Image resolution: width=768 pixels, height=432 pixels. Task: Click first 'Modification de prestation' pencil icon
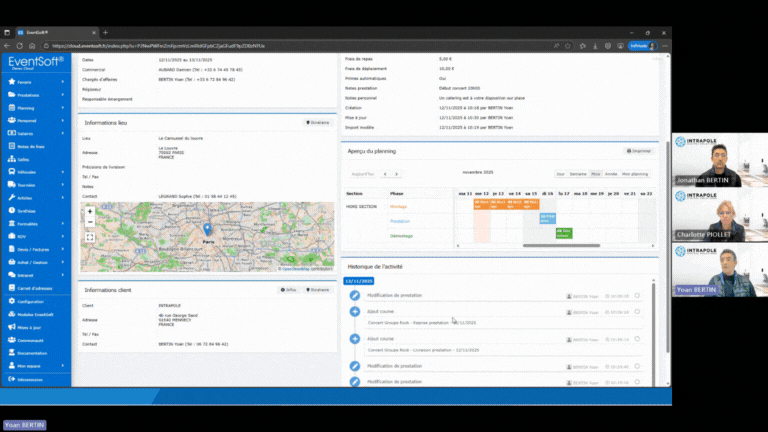355,296
